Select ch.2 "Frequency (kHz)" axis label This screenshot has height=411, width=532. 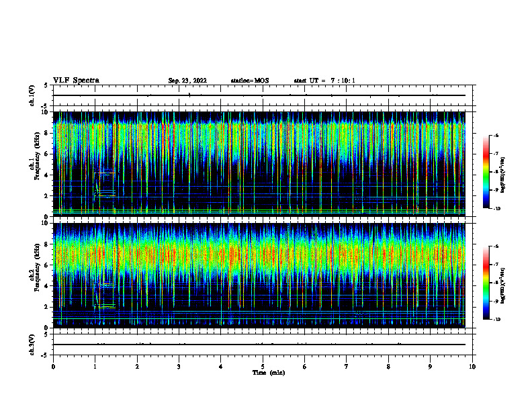(x=37, y=267)
